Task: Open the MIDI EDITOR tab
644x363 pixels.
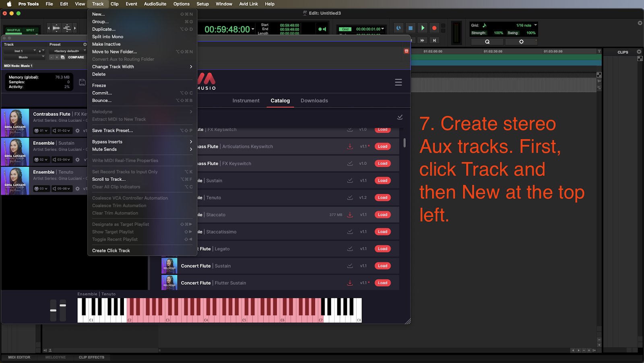Action: point(19,357)
